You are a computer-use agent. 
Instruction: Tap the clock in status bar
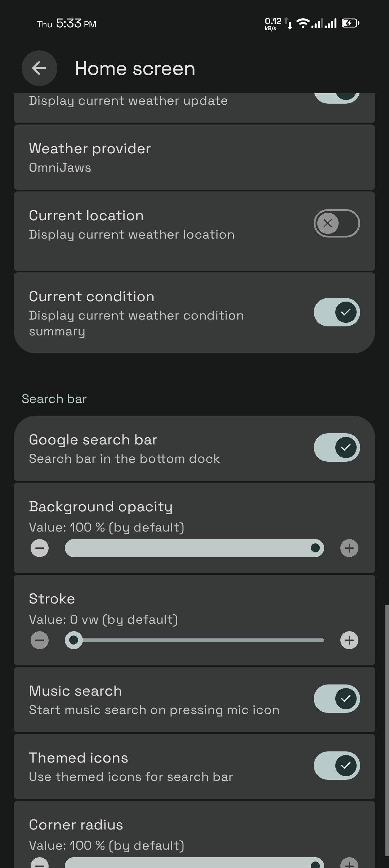click(x=68, y=24)
